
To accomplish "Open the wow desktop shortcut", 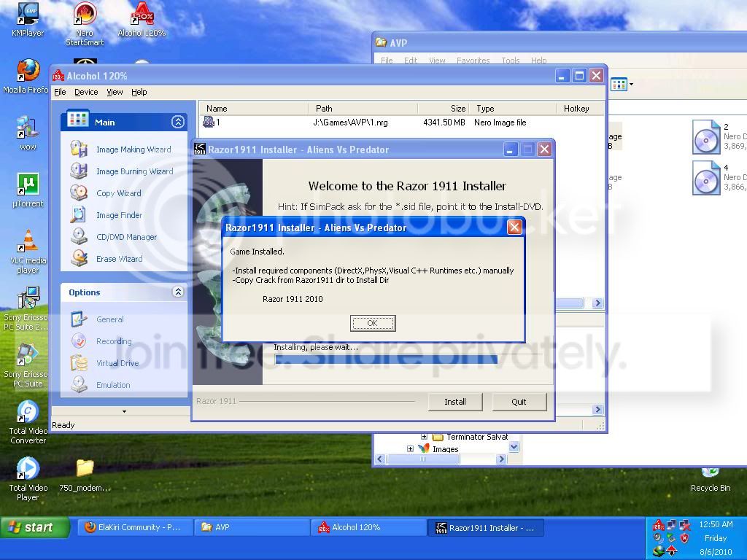I will click(28, 133).
